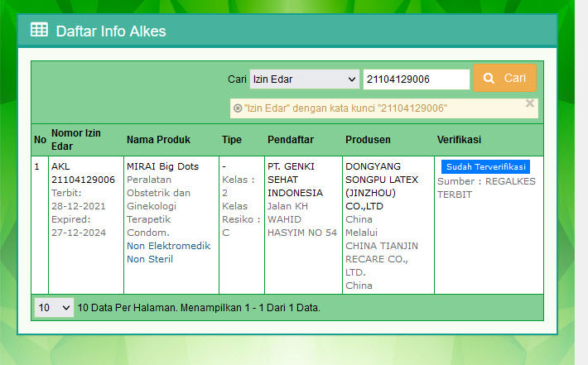The height and width of the screenshot is (365, 588).
Task: Click the Nomor Izin Edar column header
Action: point(76,139)
